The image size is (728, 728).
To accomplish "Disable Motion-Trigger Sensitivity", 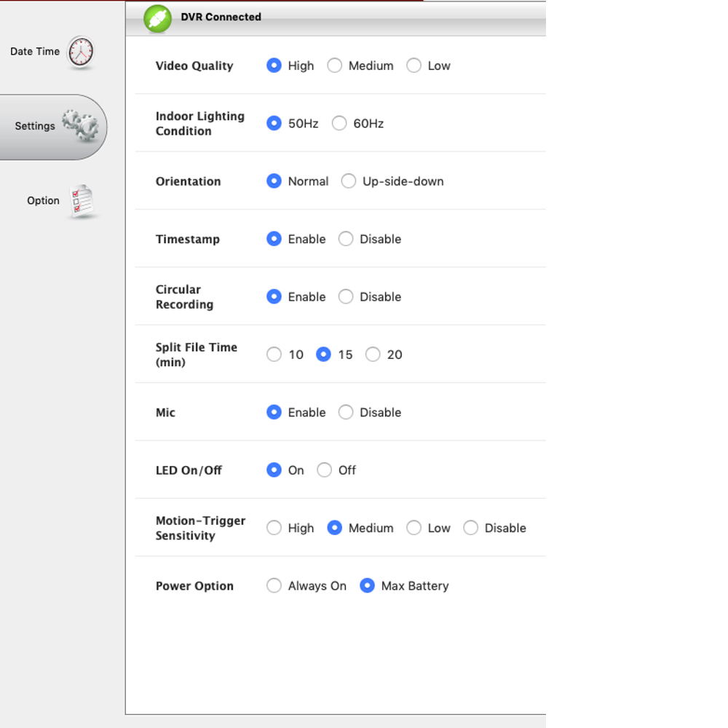I will coord(471,528).
